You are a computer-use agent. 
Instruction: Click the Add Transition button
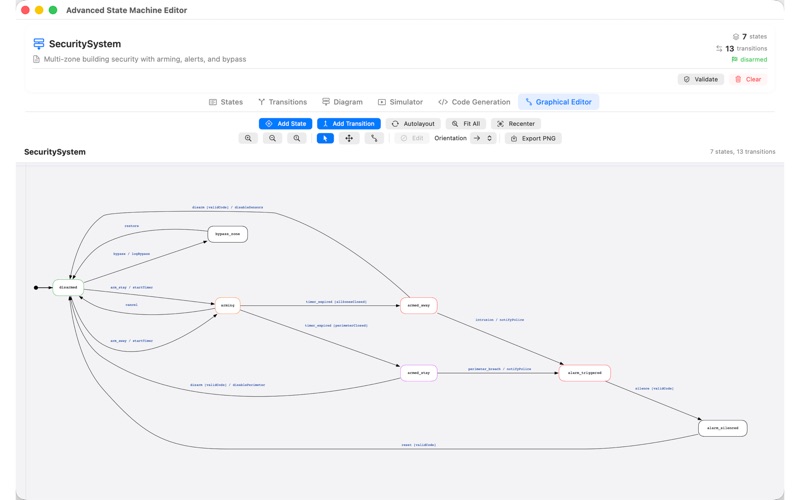pos(349,123)
